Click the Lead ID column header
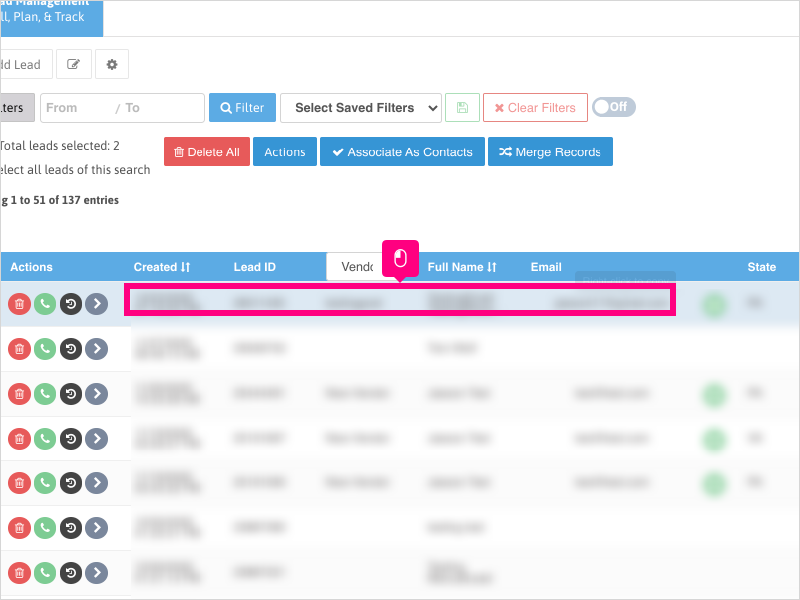Image resolution: width=800 pixels, height=600 pixels. pos(255,267)
